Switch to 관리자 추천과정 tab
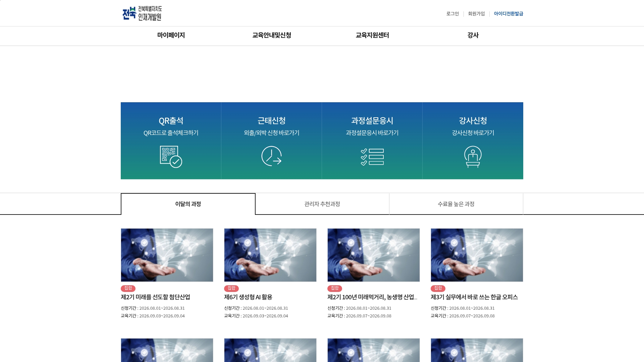The height and width of the screenshot is (362, 644). point(322,204)
